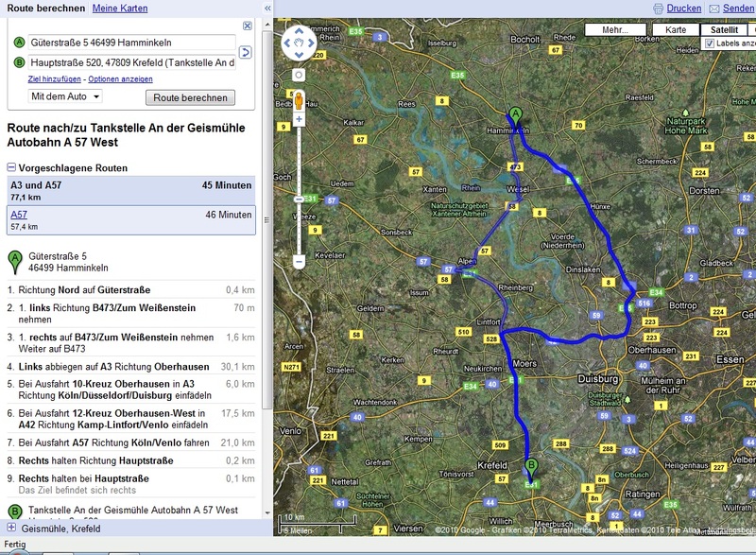Swap start and destination addresses
Viewport: 756px width, 555px height.
(246, 52)
